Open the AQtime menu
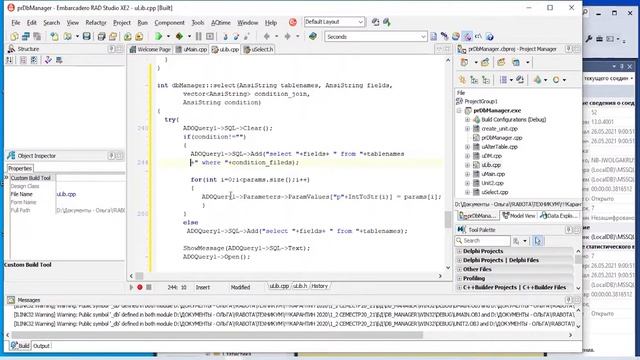Image resolution: width=640 pixels, height=360 pixels. [220, 22]
